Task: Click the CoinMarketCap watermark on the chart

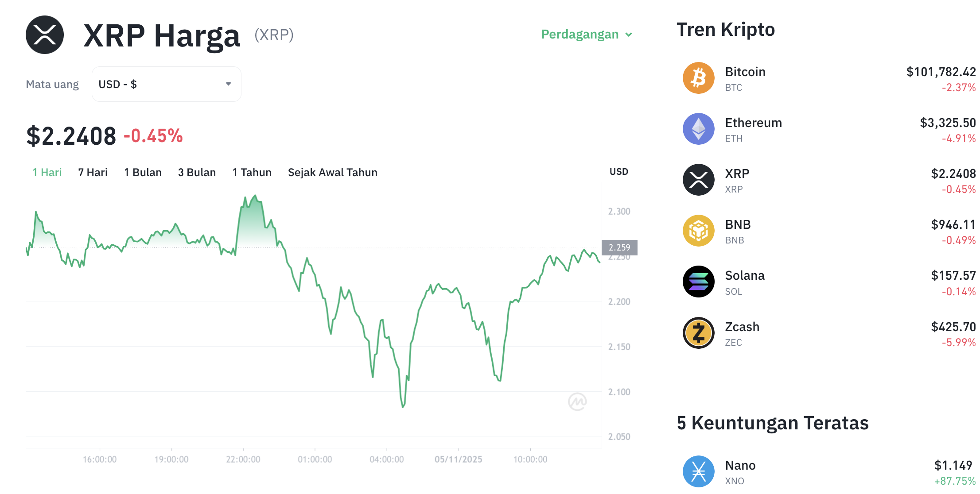Action: 577,402
